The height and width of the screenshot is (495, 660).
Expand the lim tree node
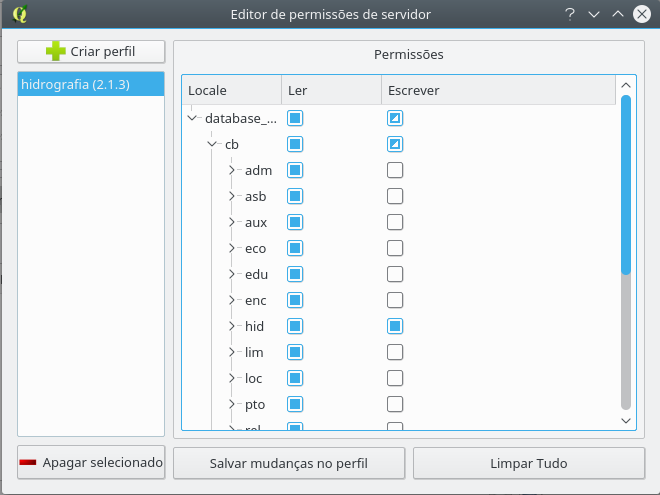(232, 352)
